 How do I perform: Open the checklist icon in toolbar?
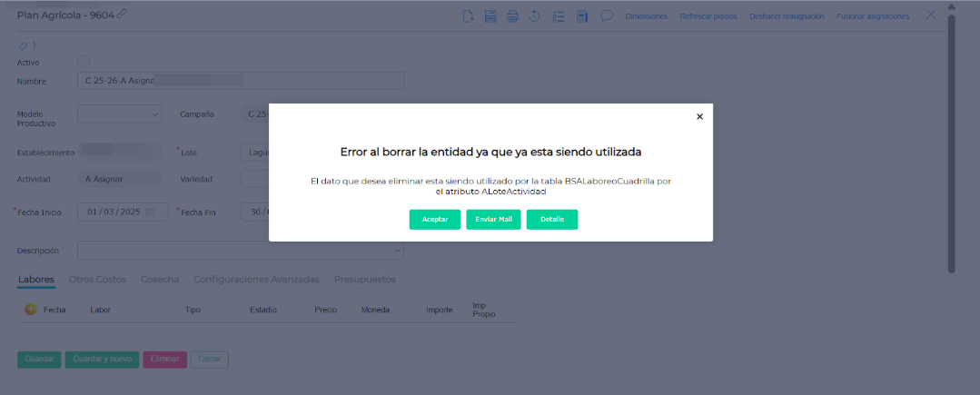point(559,15)
